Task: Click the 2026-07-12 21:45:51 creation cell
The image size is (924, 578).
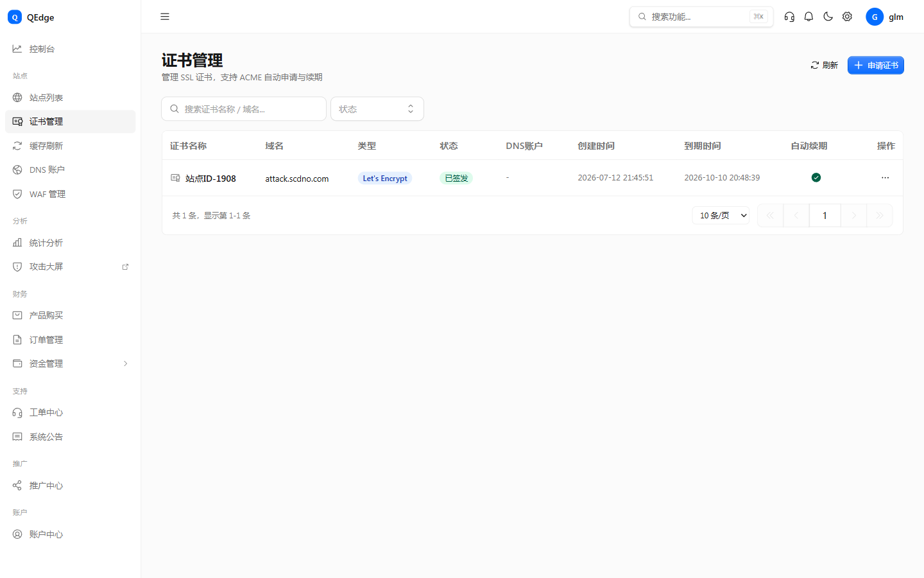Action: (615, 178)
